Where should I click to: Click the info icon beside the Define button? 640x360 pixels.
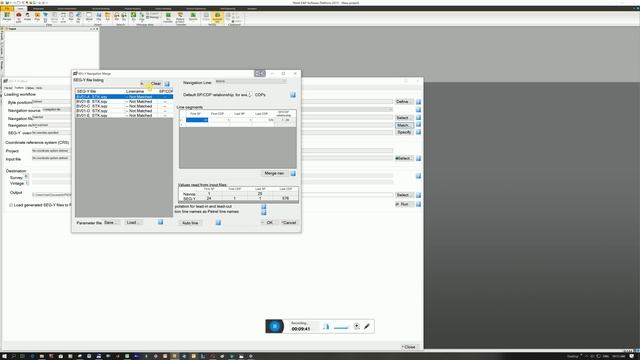pyautogui.click(x=418, y=102)
